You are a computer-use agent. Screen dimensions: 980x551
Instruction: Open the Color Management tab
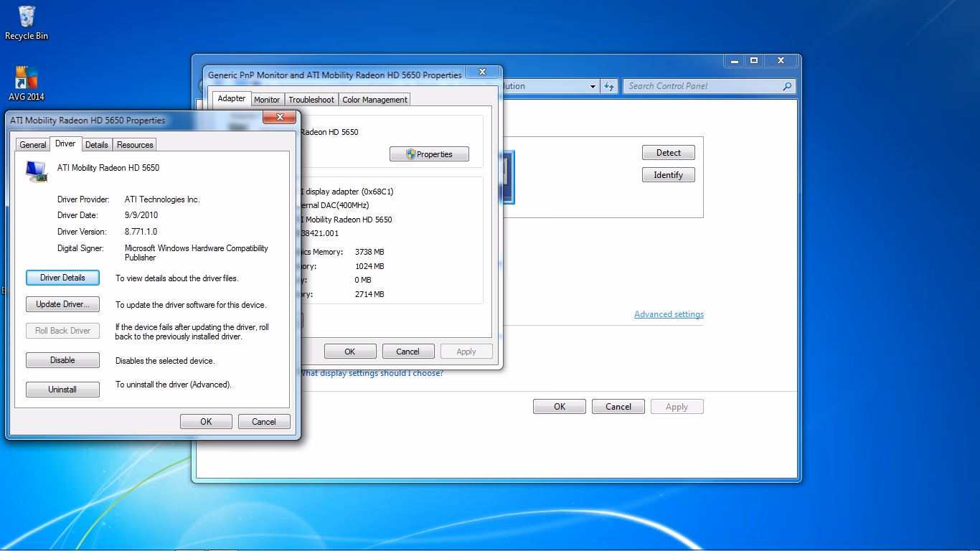coord(374,100)
